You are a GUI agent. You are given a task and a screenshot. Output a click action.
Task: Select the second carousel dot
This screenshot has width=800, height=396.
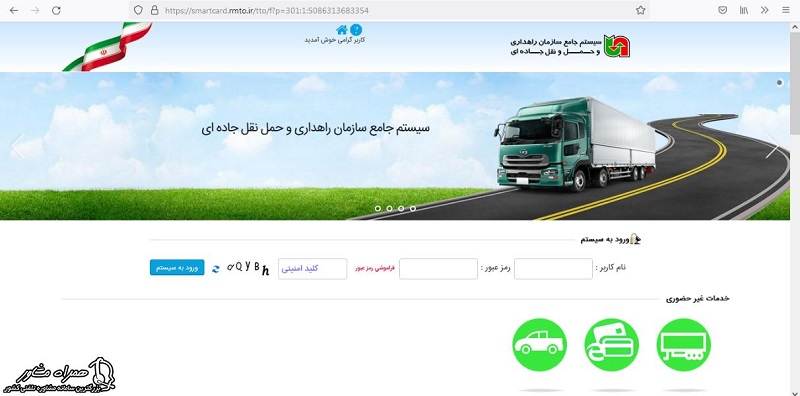click(x=389, y=208)
